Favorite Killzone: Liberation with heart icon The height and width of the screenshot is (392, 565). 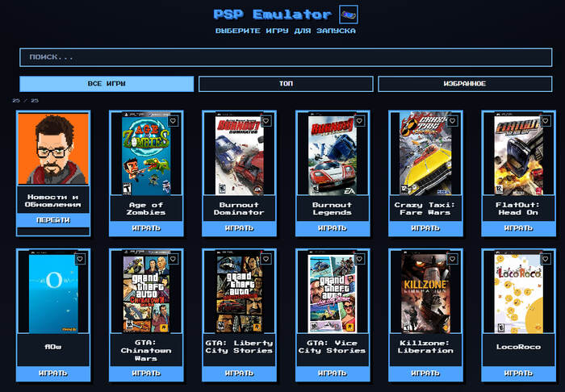click(x=452, y=259)
